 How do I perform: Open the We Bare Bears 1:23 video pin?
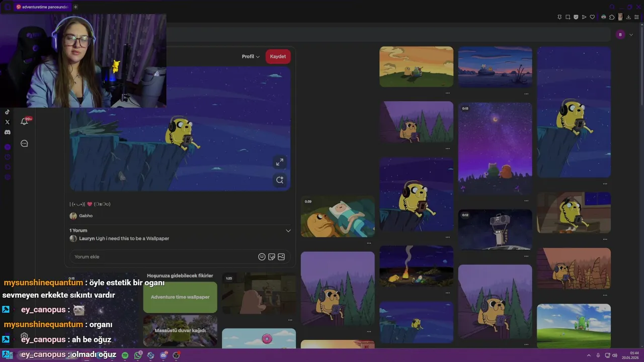tap(259, 294)
